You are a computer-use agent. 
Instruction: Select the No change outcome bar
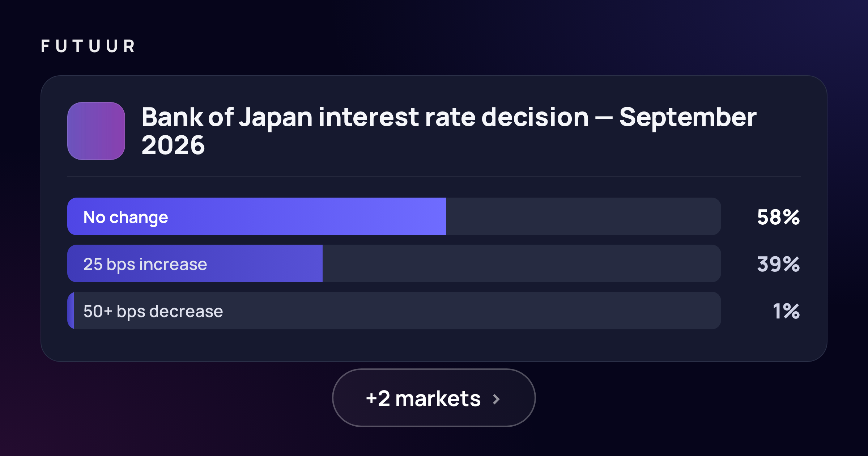click(x=394, y=216)
